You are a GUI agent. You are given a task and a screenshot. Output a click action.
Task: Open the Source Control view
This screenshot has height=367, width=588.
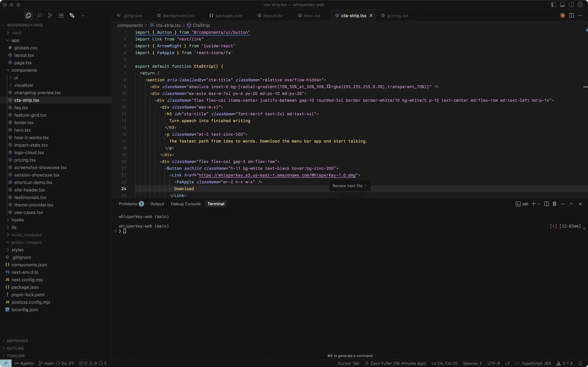point(50,15)
